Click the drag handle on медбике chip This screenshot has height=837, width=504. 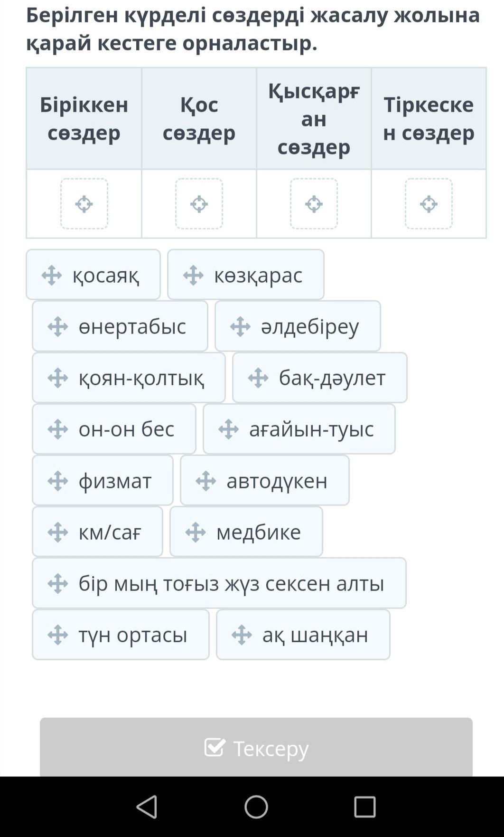tap(196, 532)
